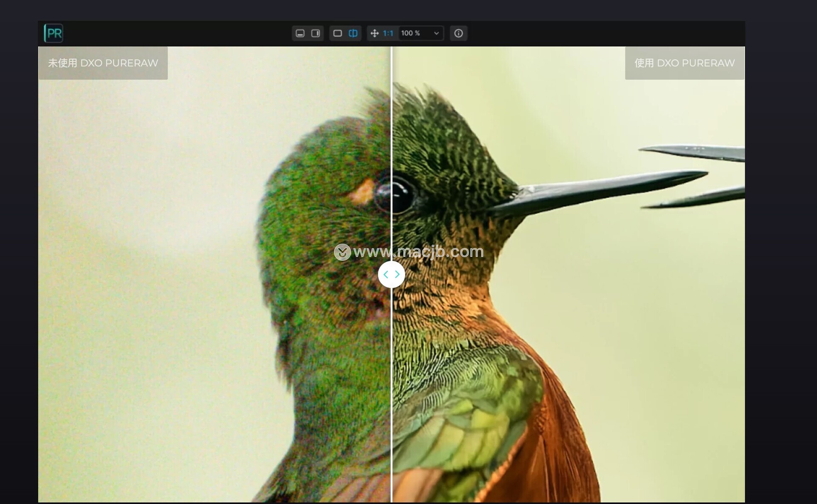Click the watermark's round logo icon
This screenshot has height=504, width=817.
[342, 252]
